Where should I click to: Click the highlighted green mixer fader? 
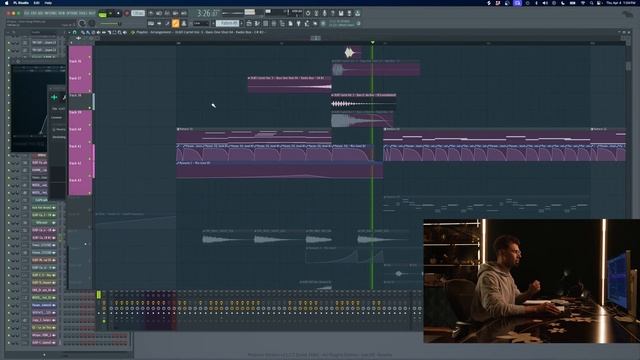98,295
